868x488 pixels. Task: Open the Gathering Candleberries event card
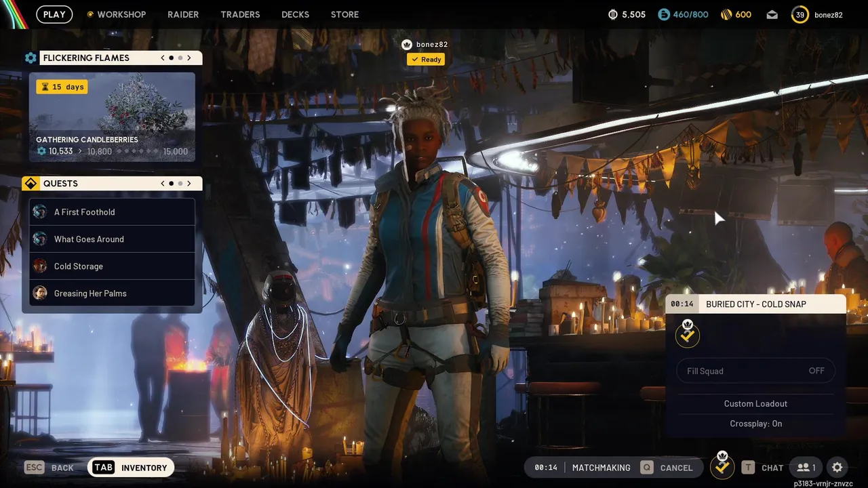112,117
